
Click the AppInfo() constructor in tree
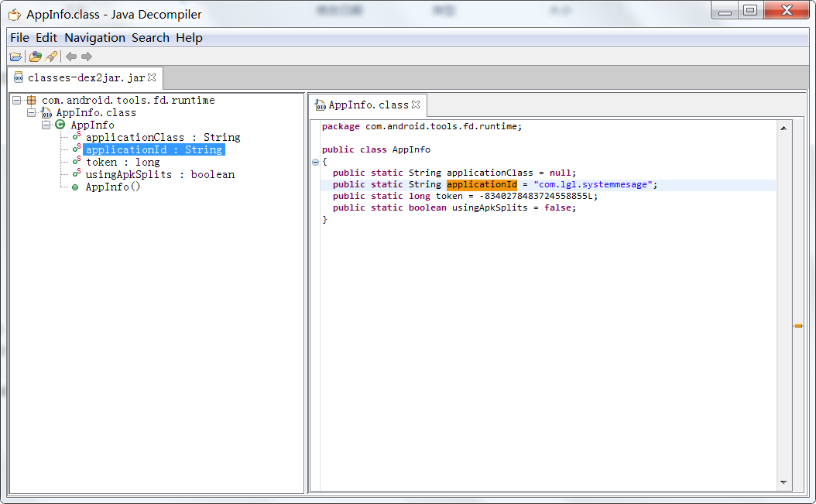[112, 187]
